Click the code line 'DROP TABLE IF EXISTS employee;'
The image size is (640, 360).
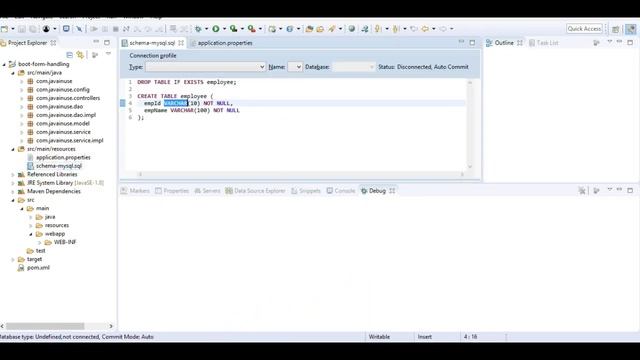pos(187,82)
